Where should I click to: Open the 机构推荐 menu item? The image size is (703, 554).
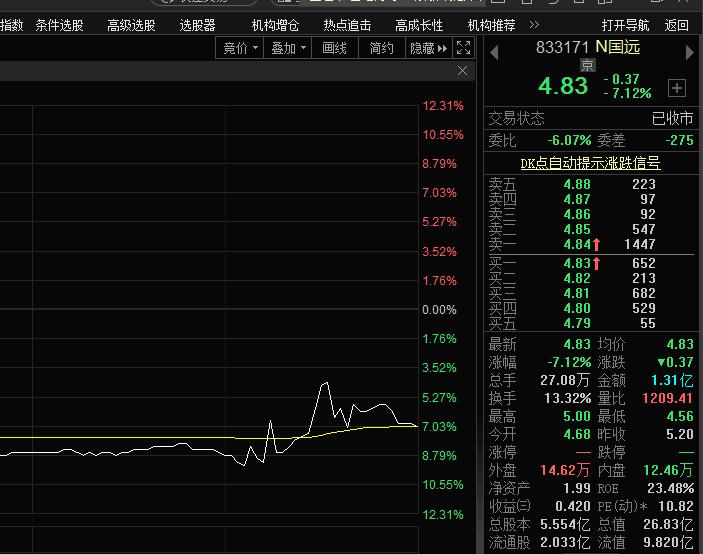(x=491, y=25)
